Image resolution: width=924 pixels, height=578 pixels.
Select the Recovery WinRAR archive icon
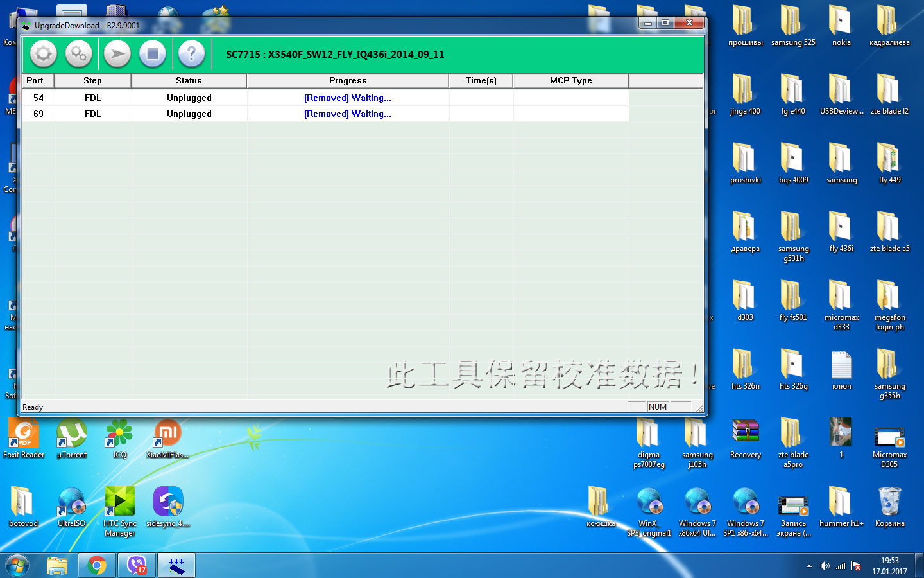pyautogui.click(x=745, y=439)
